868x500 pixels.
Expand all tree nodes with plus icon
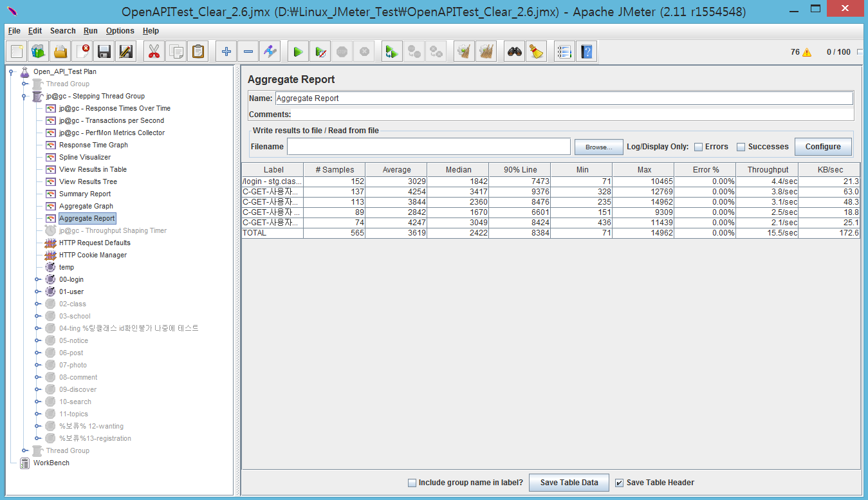point(226,52)
